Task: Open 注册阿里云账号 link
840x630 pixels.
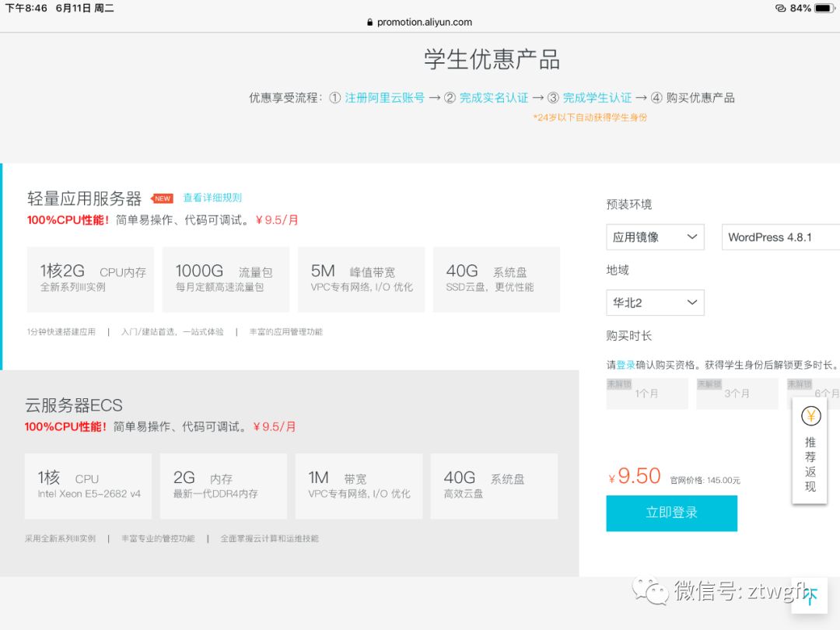Action: click(x=385, y=97)
